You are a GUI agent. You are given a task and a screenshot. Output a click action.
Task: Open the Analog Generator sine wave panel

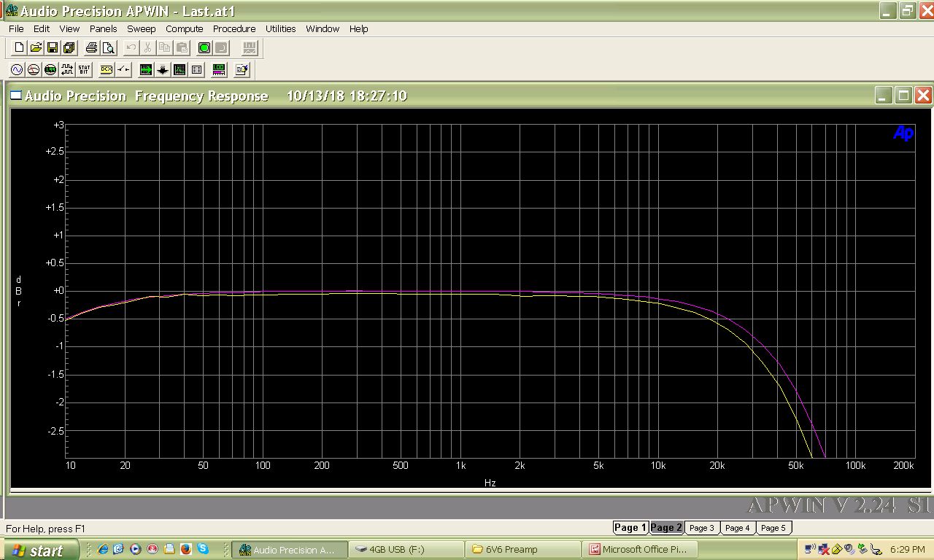[x=17, y=70]
